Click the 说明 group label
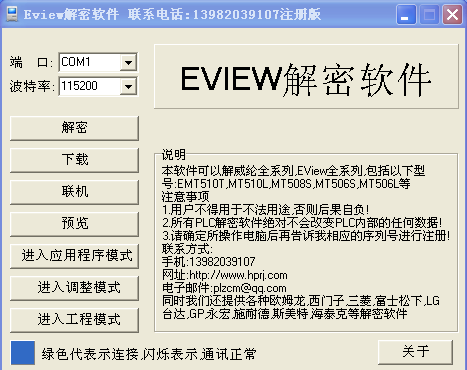This screenshot has width=467, height=370. [x=173, y=155]
